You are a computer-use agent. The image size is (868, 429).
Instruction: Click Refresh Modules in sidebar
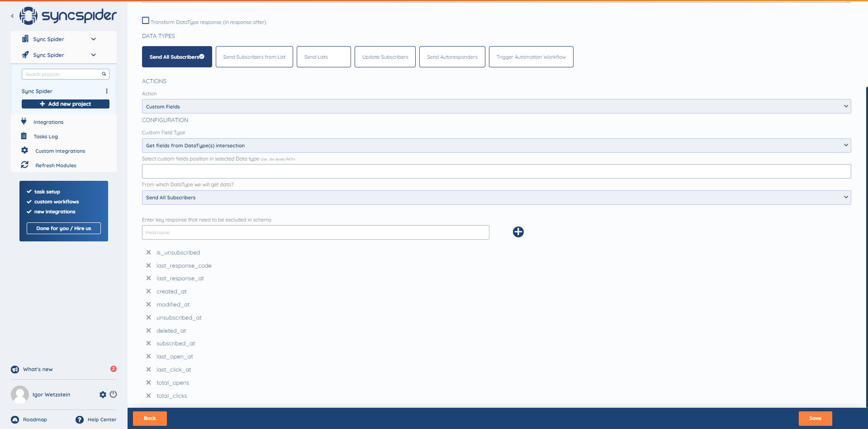coord(56,165)
